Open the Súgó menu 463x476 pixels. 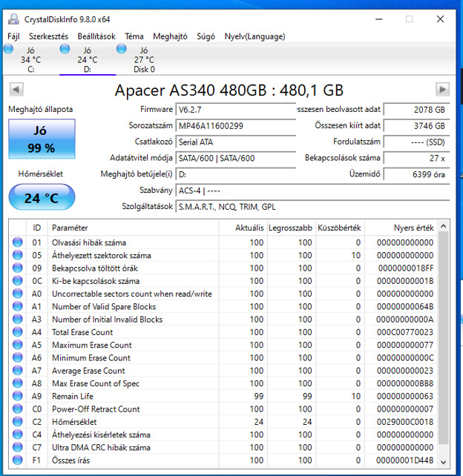206,36
